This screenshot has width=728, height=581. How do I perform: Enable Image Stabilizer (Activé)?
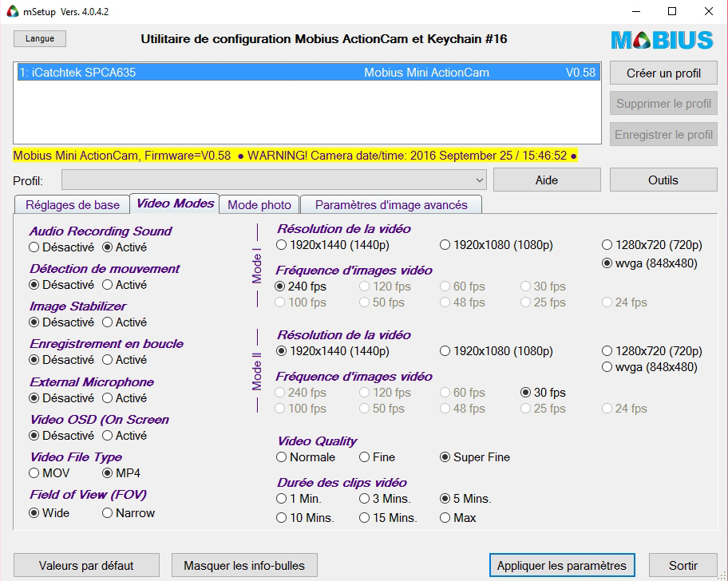click(125, 322)
